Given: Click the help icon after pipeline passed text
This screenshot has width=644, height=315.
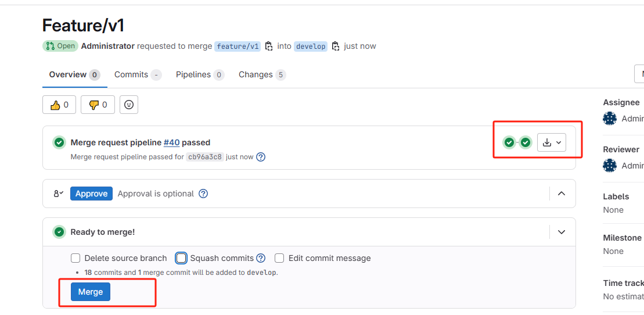Looking at the screenshot, I should click(261, 157).
